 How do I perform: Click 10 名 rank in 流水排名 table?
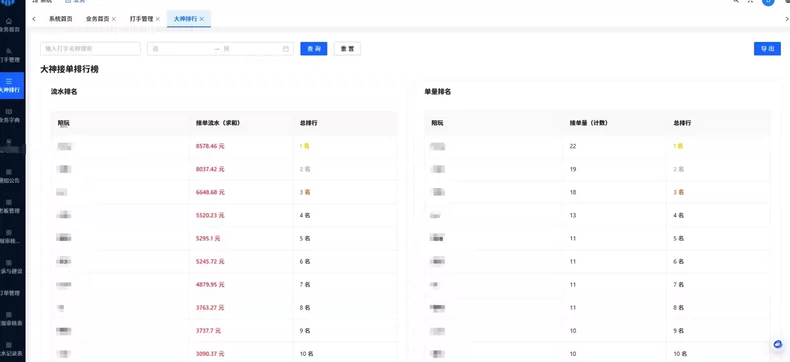306,354
